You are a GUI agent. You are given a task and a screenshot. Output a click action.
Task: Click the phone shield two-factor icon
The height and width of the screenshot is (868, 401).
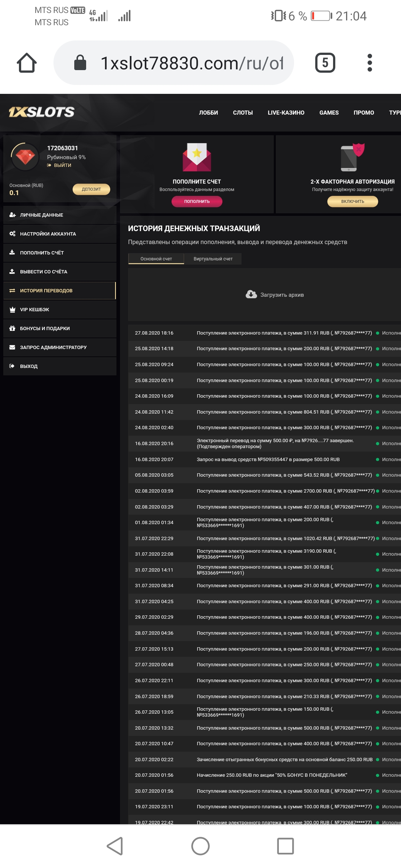pyautogui.click(x=352, y=157)
